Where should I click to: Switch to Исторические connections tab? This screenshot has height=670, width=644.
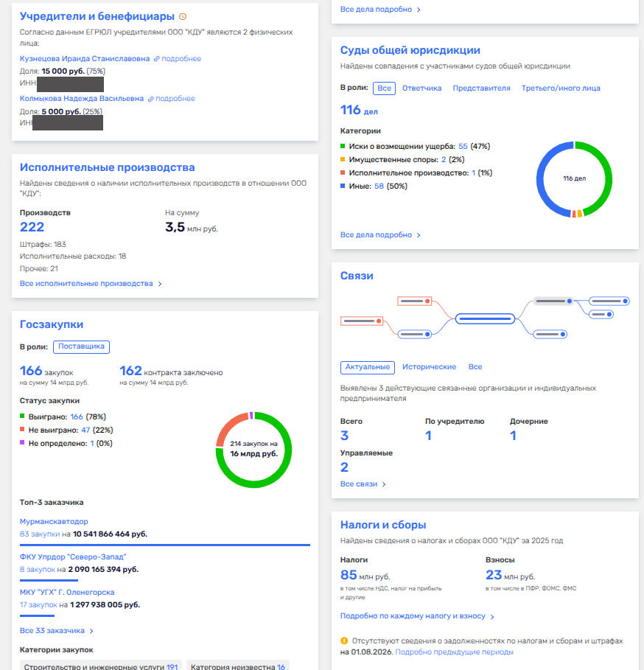click(x=429, y=367)
